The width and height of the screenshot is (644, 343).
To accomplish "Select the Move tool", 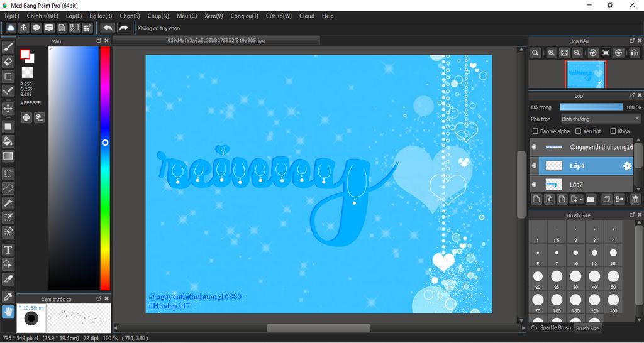I will [x=8, y=109].
